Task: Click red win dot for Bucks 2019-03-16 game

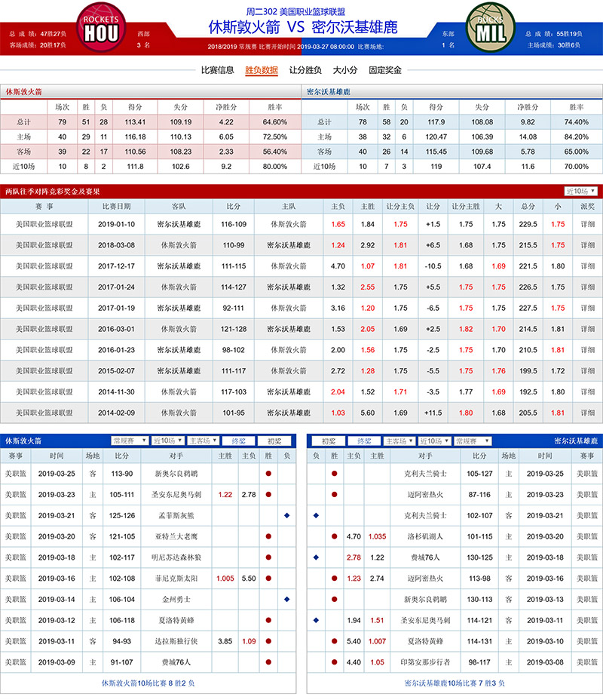Action: click(x=335, y=579)
